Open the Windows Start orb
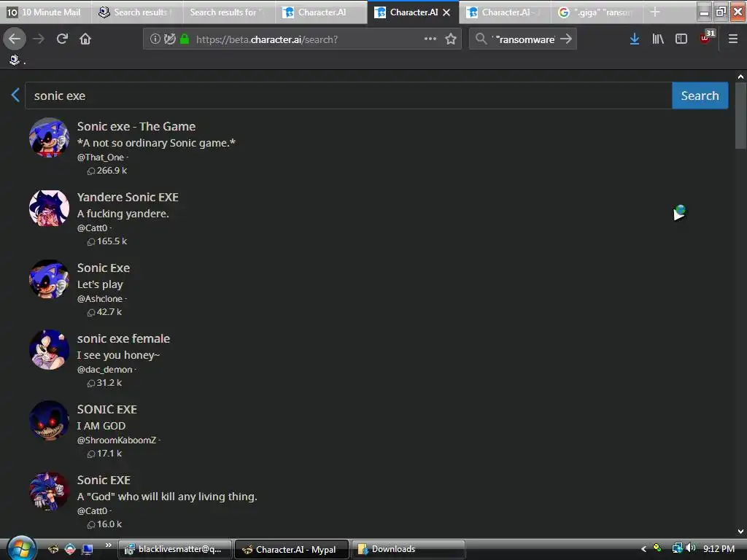The image size is (747, 560). click(x=20, y=548)
